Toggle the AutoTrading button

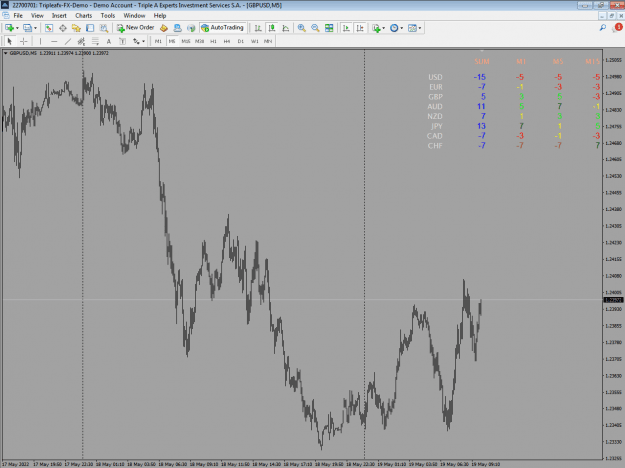tap(222, 28)
